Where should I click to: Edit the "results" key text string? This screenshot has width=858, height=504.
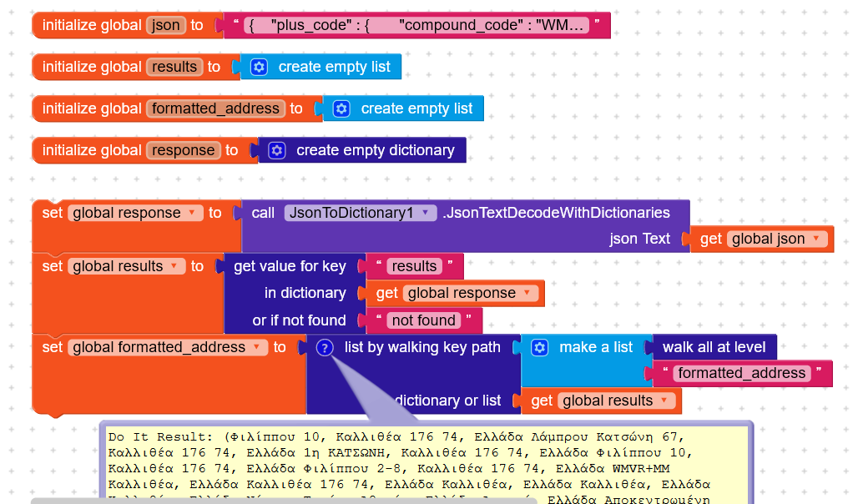pyautogui.click(x=414, y=266)
